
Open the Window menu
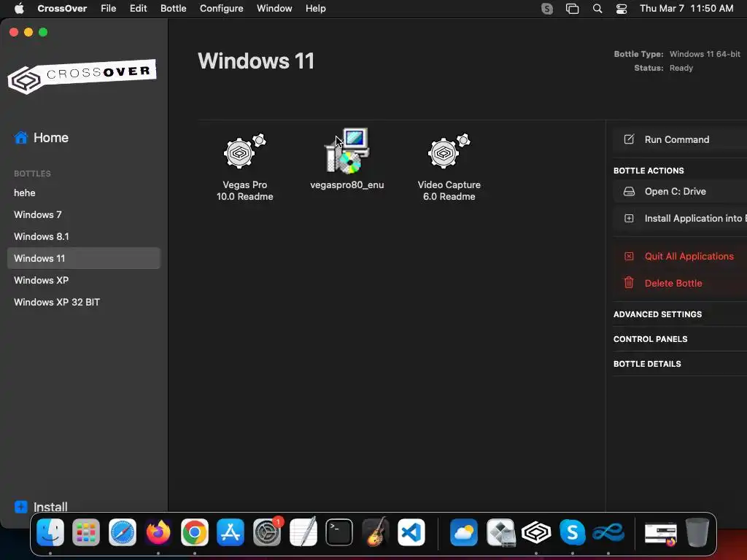click(274, 9)
